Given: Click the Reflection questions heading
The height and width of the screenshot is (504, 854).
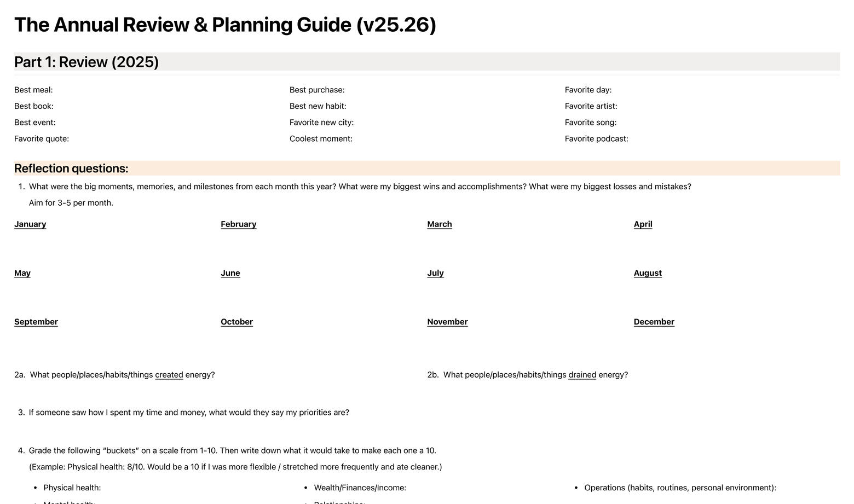Looking at the screenshot, I should 71,169.
